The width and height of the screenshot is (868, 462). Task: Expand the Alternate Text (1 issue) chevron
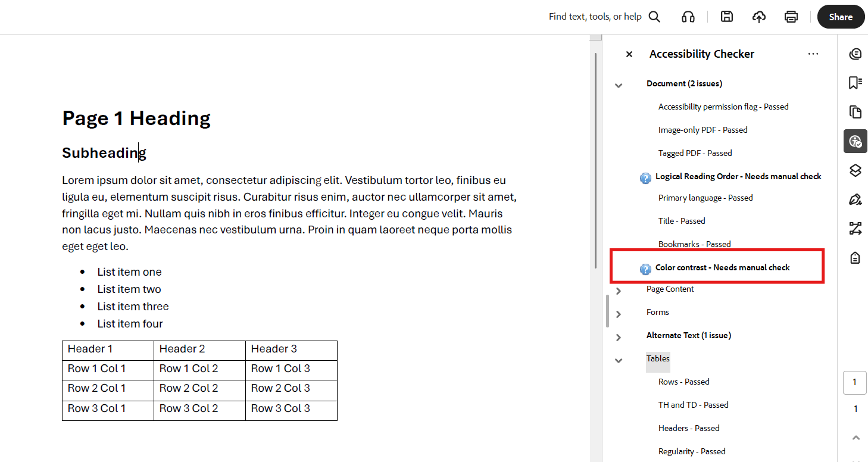click(619, 337)
